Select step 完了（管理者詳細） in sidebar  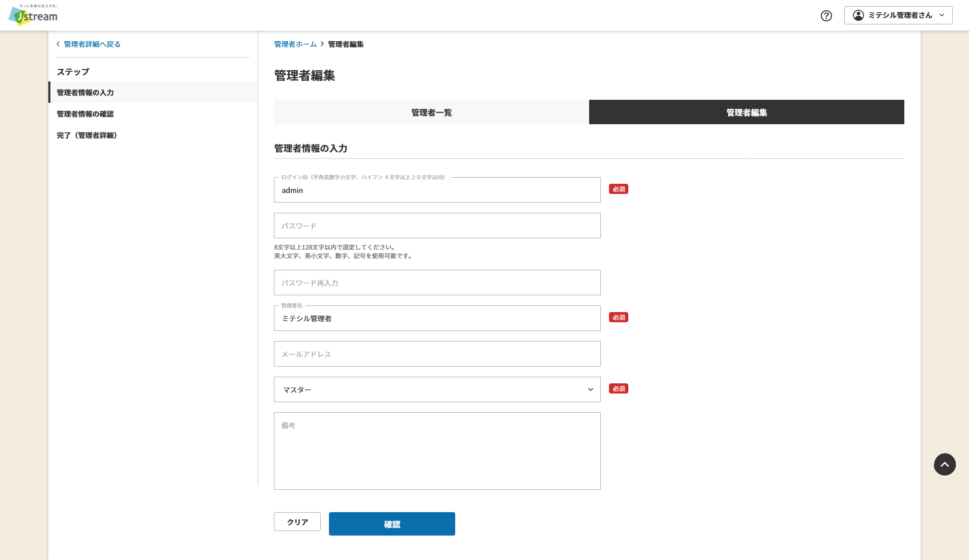click(x=153, y=135)
